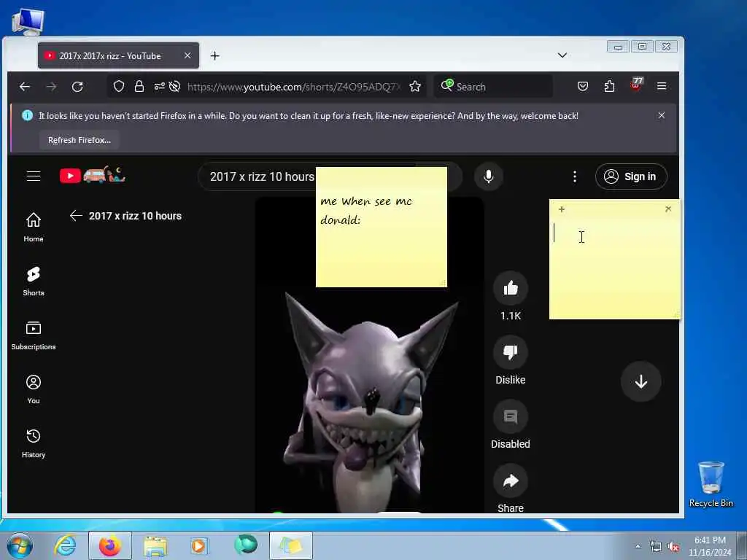The height and width of the screenshot is (560, 747).
Task: Open the Extensions puzzle icon
Action: coord(609,86)
